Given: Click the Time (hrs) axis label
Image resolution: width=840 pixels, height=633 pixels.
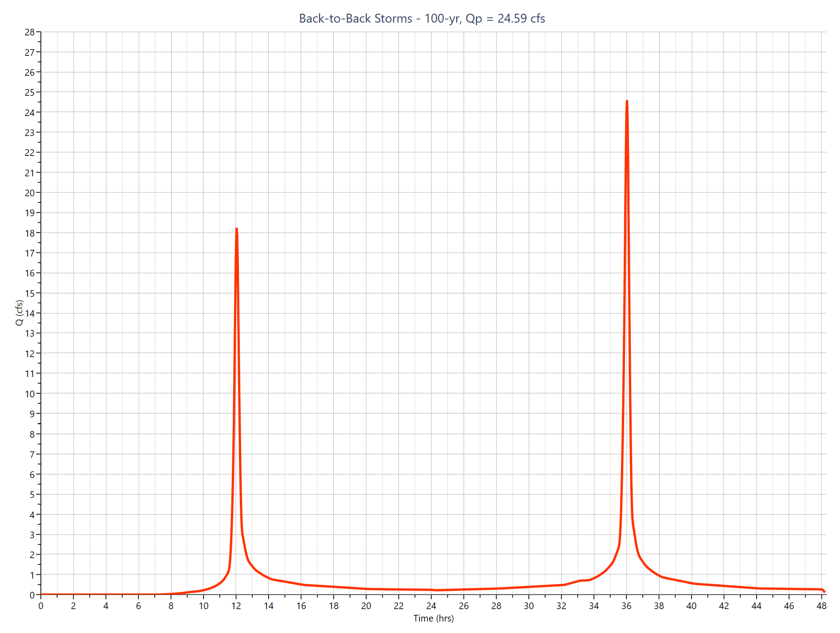Looking at the screenshot, I should [x=433, y=618].
